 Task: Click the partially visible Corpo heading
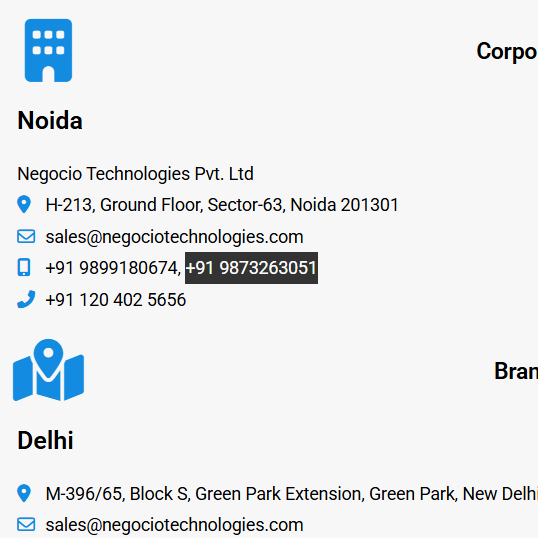point(507,52)
